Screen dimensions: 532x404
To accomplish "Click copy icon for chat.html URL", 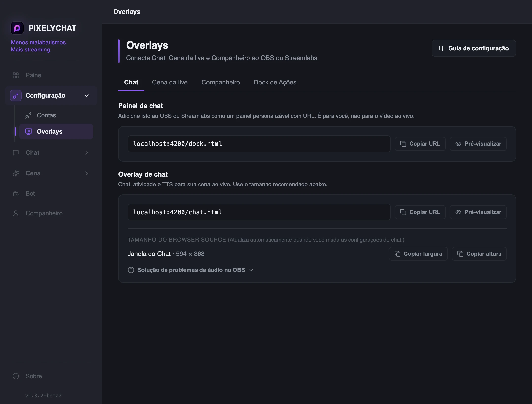I will (x=403, y=212).
